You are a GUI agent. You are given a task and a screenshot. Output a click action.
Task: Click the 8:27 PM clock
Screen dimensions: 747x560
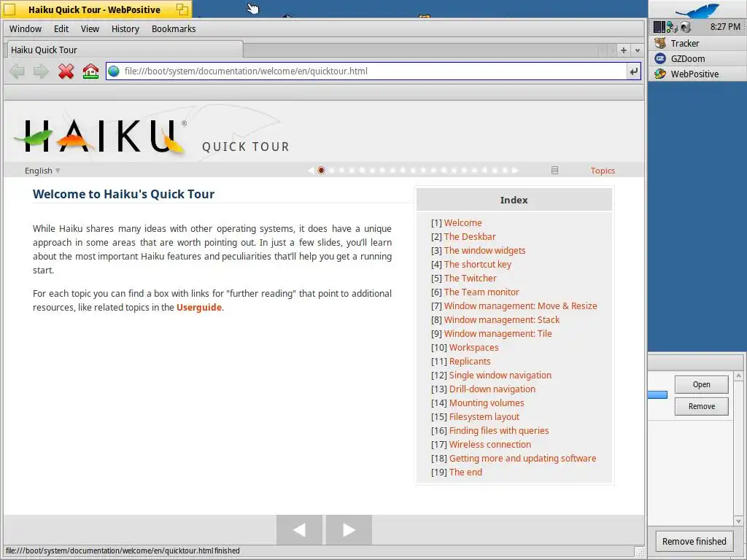click(x=725, y=27)
